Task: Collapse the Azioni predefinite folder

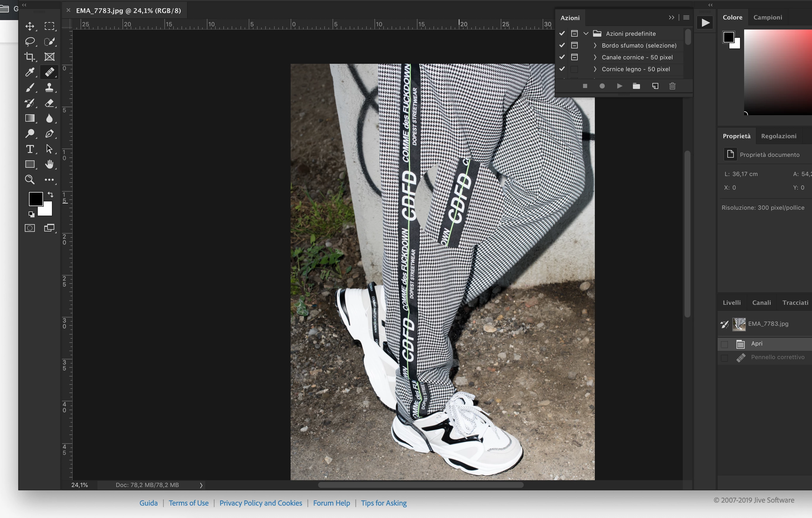Action: tap(586, 33)
